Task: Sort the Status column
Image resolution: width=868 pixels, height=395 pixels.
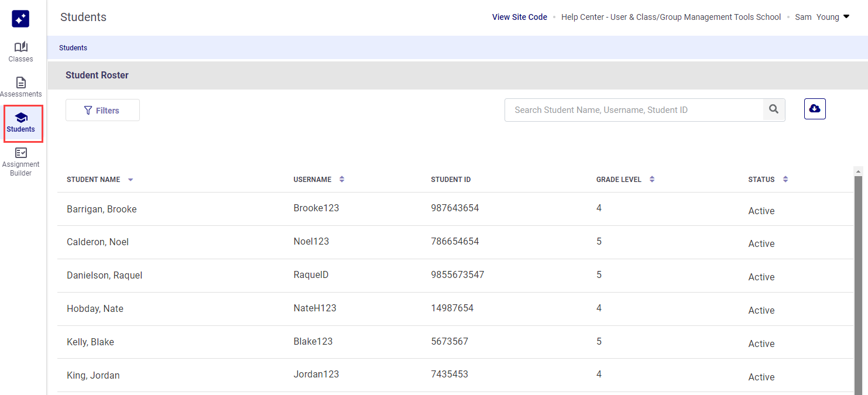Action: (785, 179)
